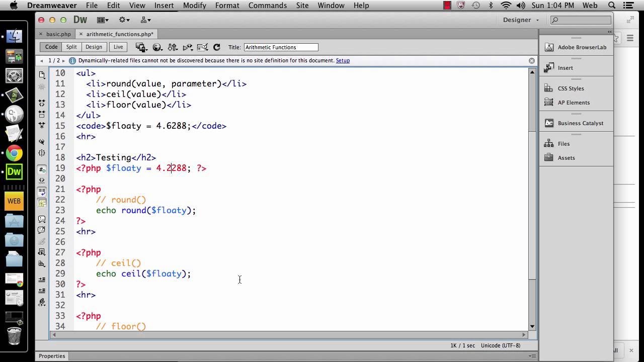This screenshot has width=644, height=362.
Task: Click Collapse Selection icon in coding toolbar
Action: (x=42, y=114)
